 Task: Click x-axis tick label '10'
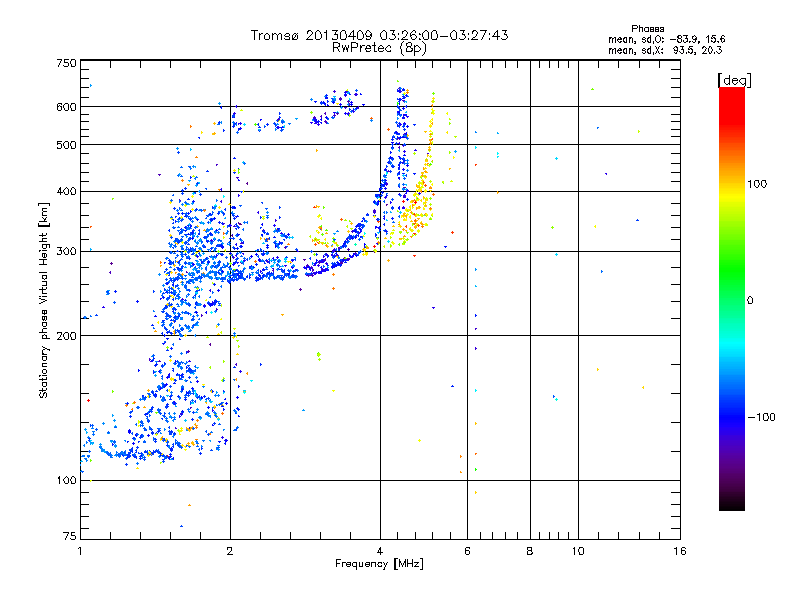(x=578, y=551)
